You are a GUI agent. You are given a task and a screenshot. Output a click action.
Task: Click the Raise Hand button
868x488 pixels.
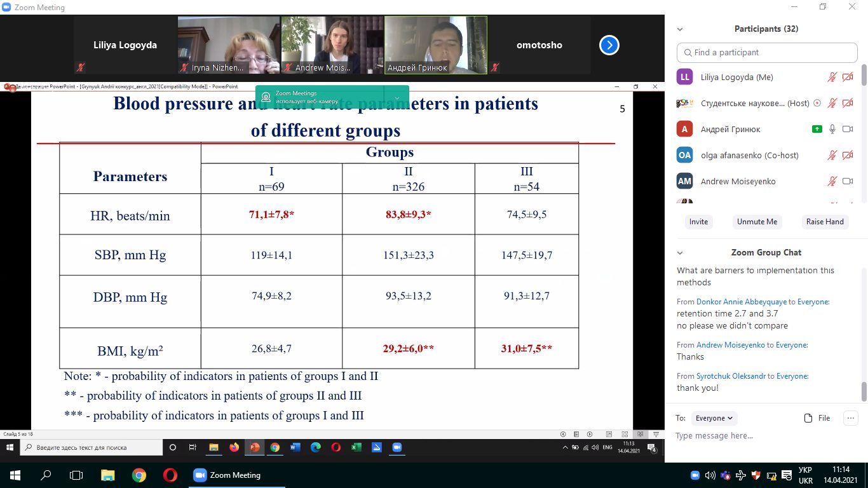(825, 222)
